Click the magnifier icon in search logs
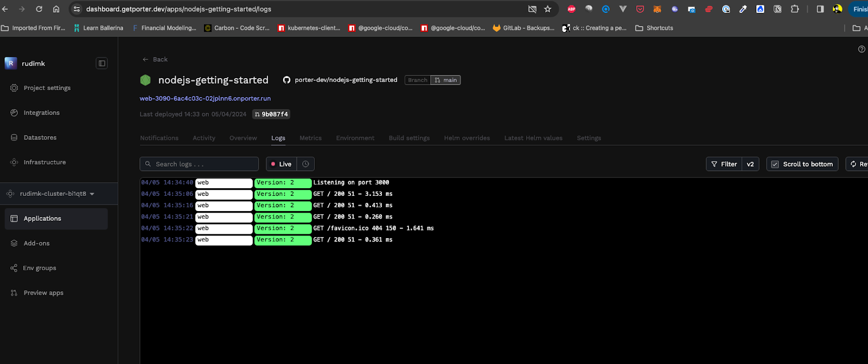The image size is (868, 364). (x=148, y=164)
